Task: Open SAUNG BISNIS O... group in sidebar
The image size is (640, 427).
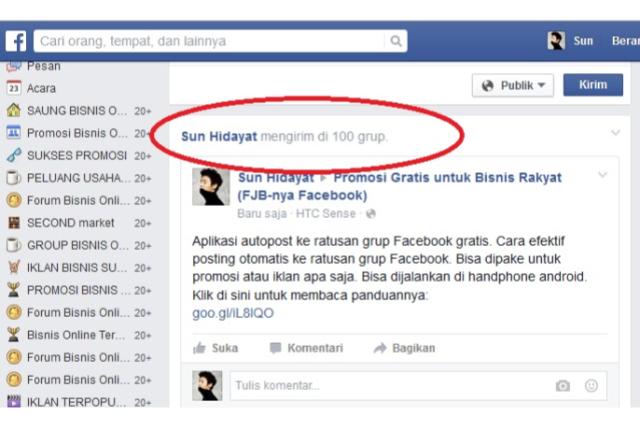Action: pyautogui.click(x=79, y=110)
